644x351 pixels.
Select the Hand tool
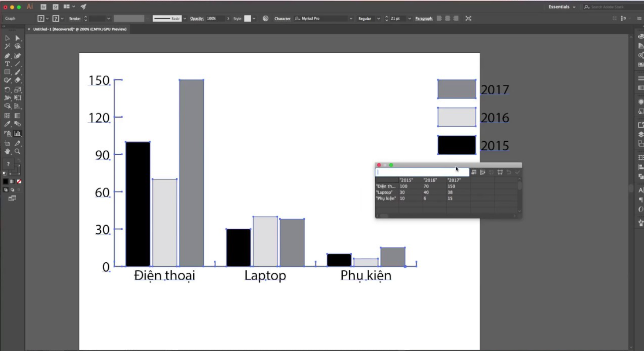tap(7, 151)
